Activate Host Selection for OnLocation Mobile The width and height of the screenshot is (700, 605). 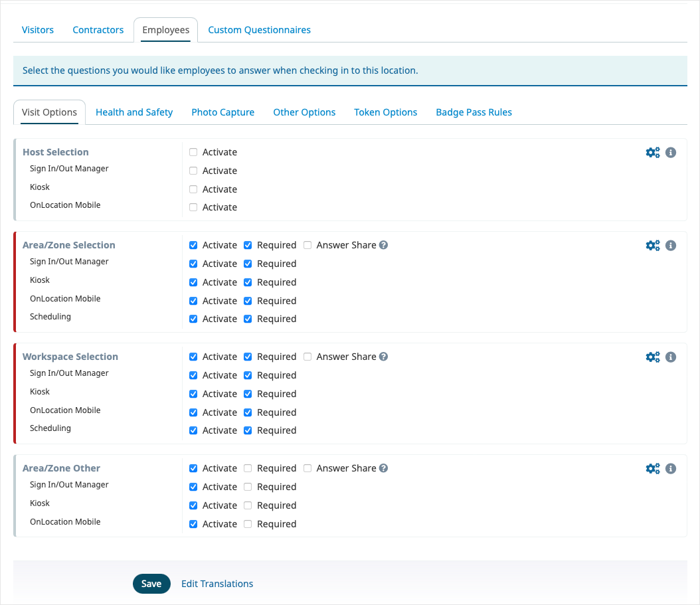[193, 207]
